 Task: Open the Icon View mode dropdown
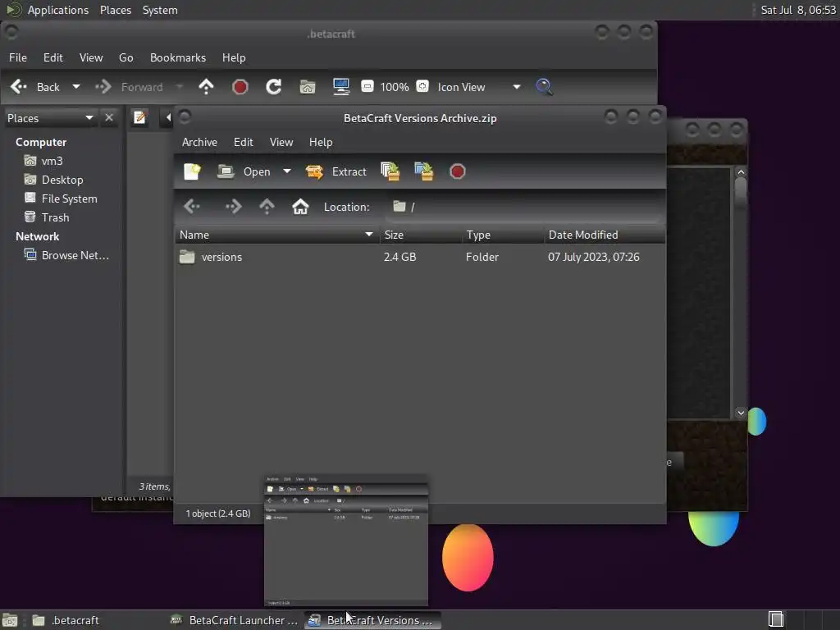click(478, 87)
